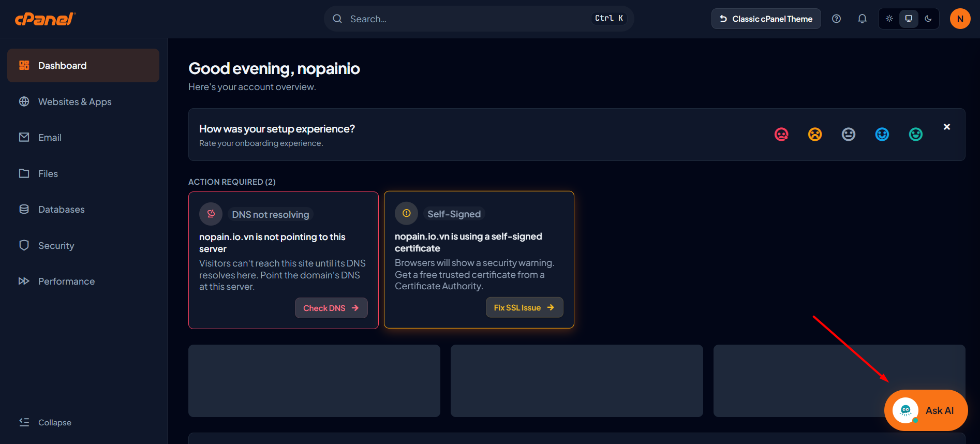The height and width of the screenshot is (444, 980).
Task: Rate setup as very bad red face
Action: click(x=781, y=135)
